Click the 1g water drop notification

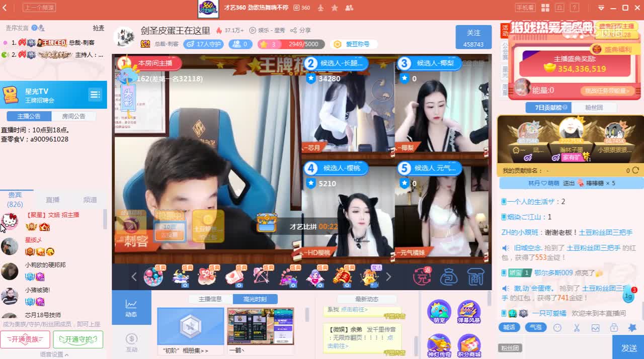click(x=629, y=296)
